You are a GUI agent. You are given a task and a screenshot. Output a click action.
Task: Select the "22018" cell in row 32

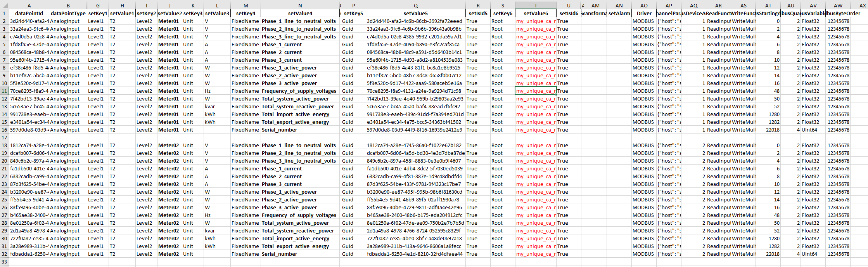pyautogui.click(x=768, y=254)
